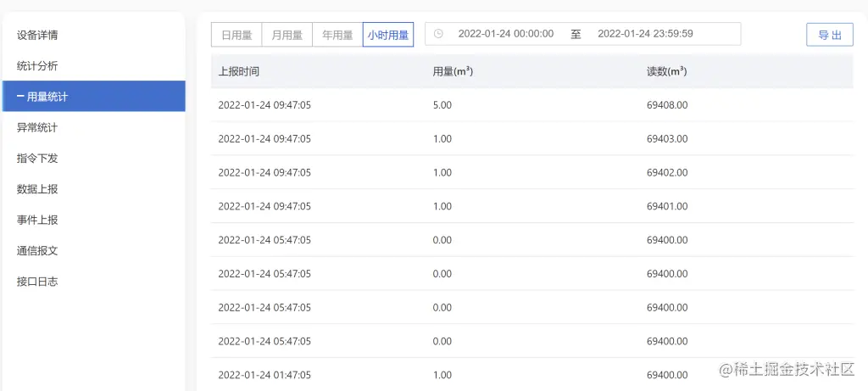
Task: Edit start time 2022-01-24 00:00:00 field
Action: [x=506, y=34]
